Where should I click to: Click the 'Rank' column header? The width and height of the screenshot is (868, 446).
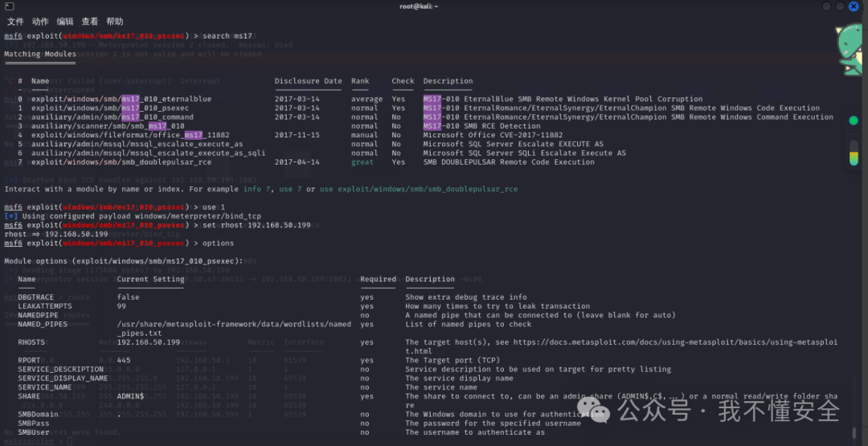360,81
